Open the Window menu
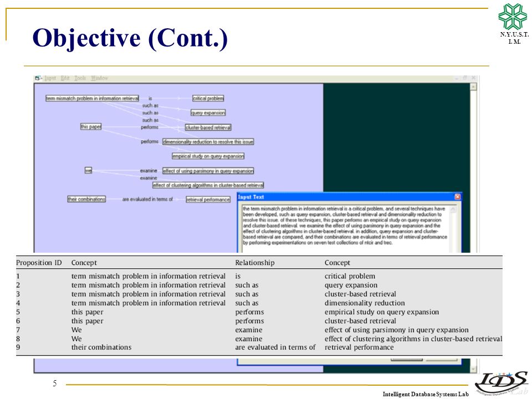Viewport: 532px width, 399px height. 99,78
